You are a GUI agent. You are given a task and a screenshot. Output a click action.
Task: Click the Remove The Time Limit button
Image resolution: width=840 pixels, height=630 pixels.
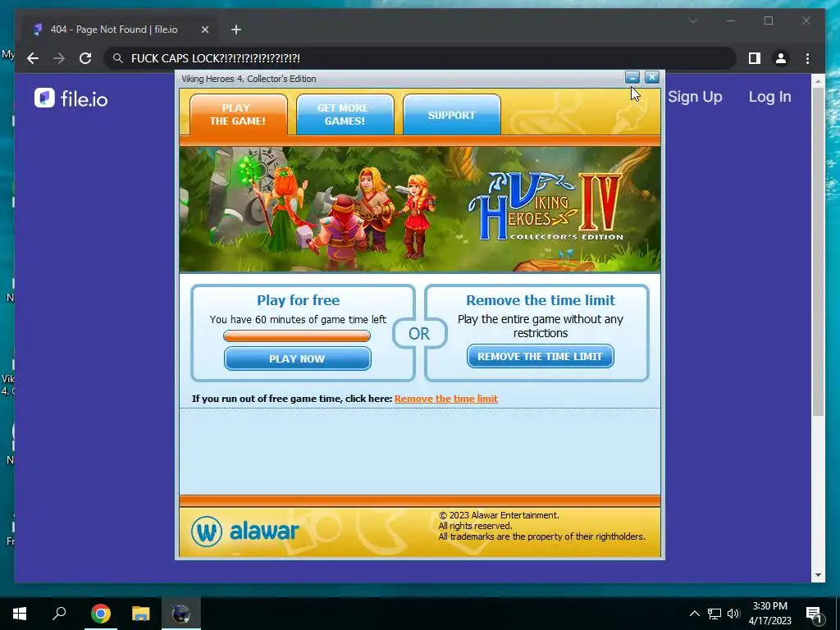tap(540, 356)
